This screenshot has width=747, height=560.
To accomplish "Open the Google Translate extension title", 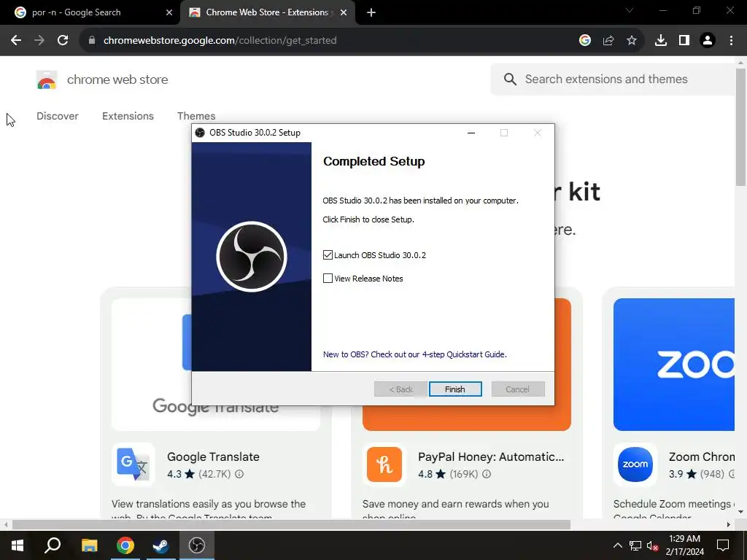I will click(214, 456).
